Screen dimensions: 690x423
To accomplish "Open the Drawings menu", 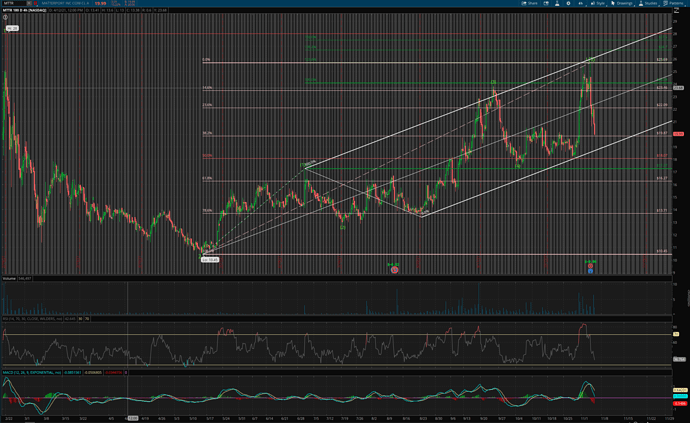I will (623, 3).
